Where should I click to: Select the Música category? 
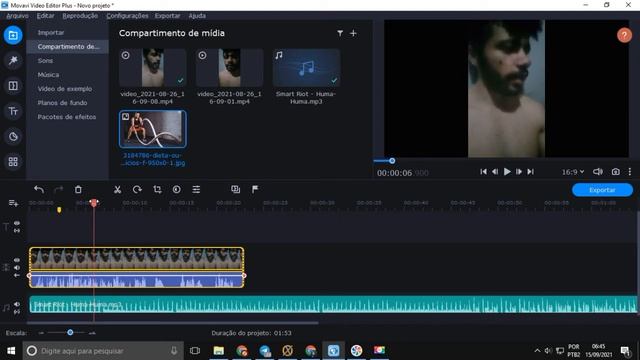coord(68,75)
